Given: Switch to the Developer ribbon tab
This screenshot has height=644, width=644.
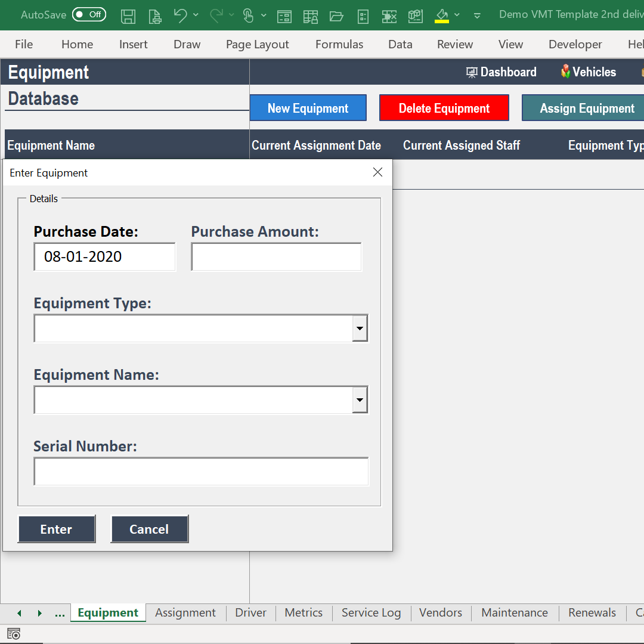Looking at the screenshot, I should [x=575, y=44].
